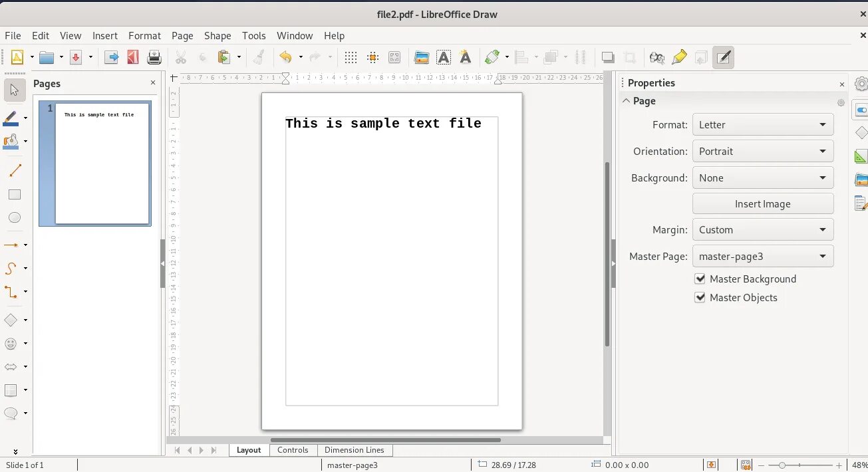868x472 pixels.
Task: Select the Insert Line tool
Action: (15, 171)
